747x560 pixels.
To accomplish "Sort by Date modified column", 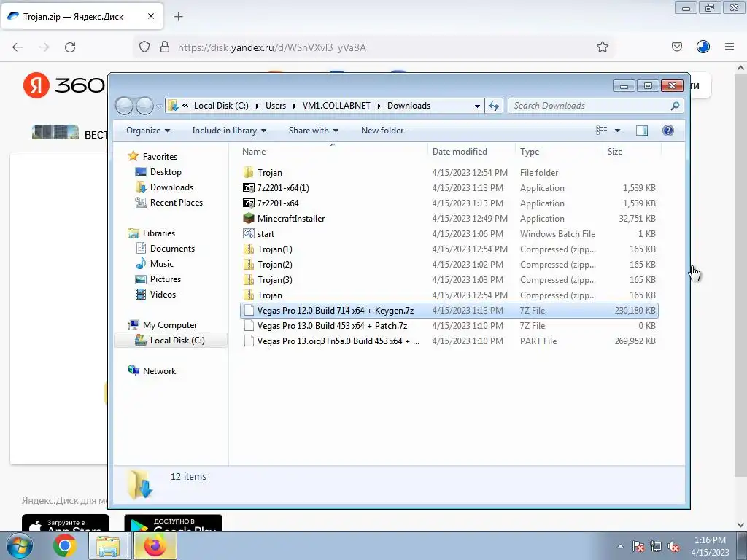I will [471, 152].
